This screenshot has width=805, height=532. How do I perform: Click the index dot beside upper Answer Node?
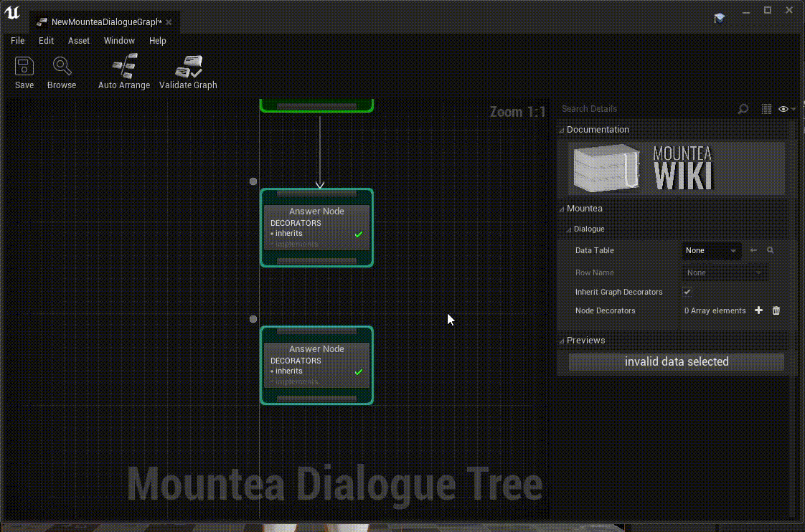253,181
